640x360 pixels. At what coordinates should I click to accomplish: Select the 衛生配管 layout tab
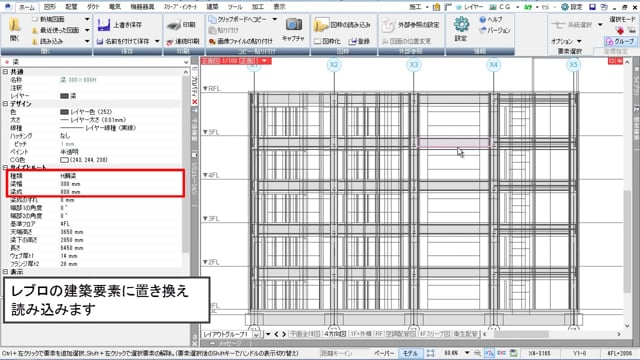tap(465, 334)
